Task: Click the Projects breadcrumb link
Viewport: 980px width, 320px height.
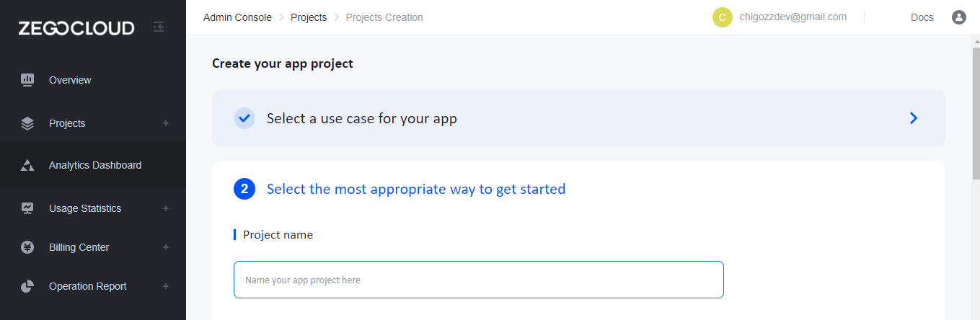Action: 309,17
